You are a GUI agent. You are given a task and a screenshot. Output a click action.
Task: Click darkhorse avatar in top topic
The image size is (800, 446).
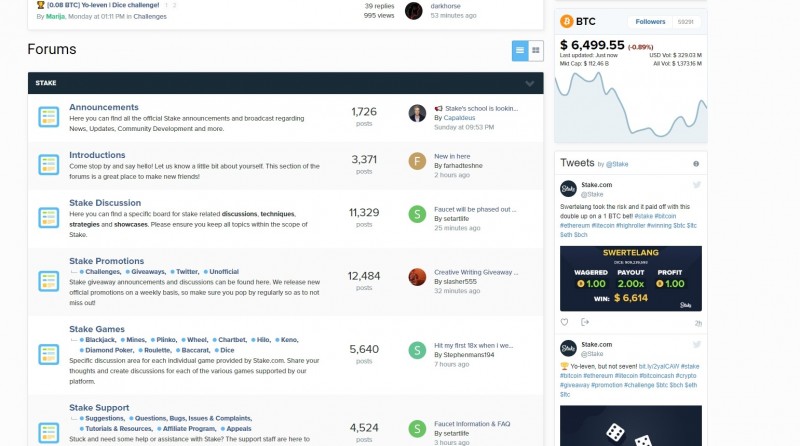pyautogui.click(x=414, y=11)
